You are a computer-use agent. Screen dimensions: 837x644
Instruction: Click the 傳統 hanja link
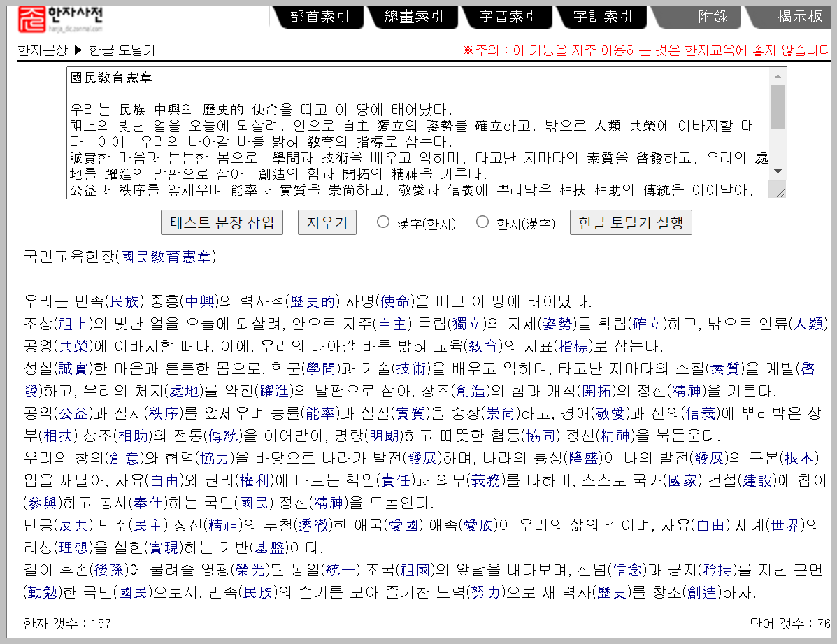pyautogui.click(x=224, y=436)
